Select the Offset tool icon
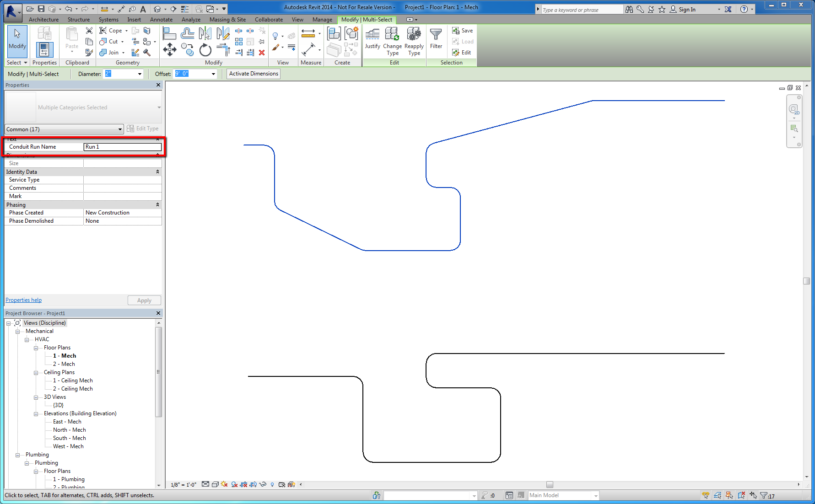This screenshot has width=815, height=504. coord(188,33)
